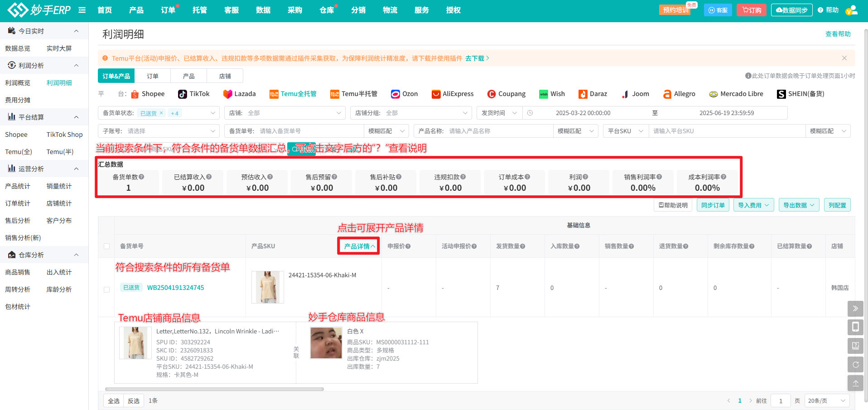Click the 查看帮助 link at top right
868x410 pixels.
click(x=838, y=34)
